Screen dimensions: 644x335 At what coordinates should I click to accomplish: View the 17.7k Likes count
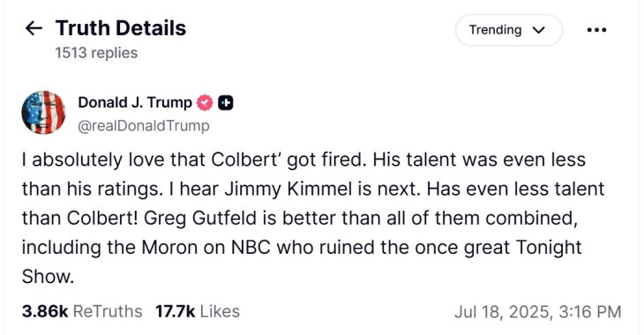(x=198, y=311)
